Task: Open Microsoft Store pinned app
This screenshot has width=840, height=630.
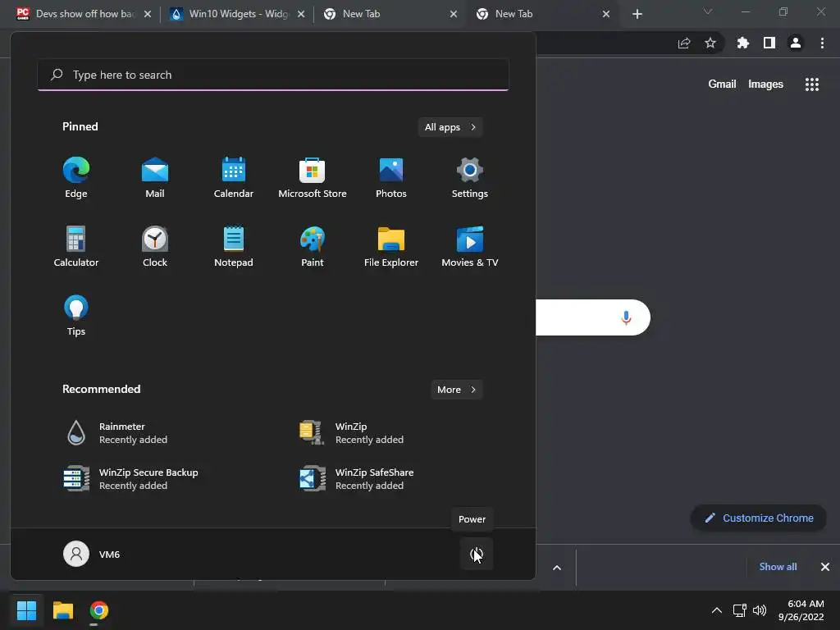Action: 313,178
